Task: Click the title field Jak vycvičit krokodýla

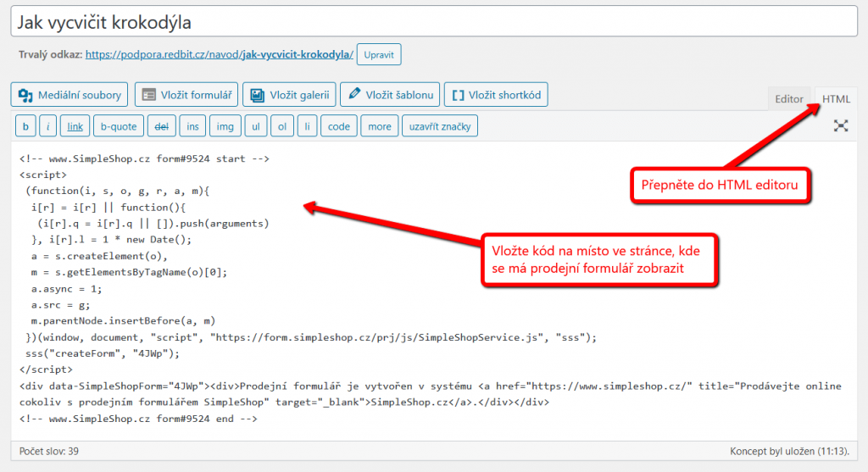Action: click(x=434, y=21)
